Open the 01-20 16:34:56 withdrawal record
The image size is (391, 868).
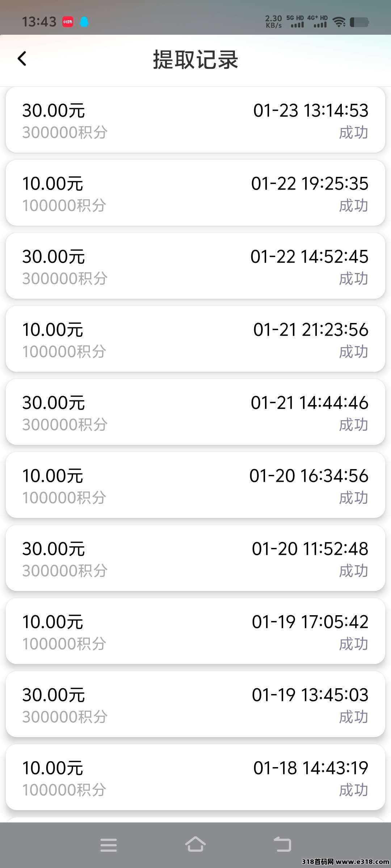195,485
